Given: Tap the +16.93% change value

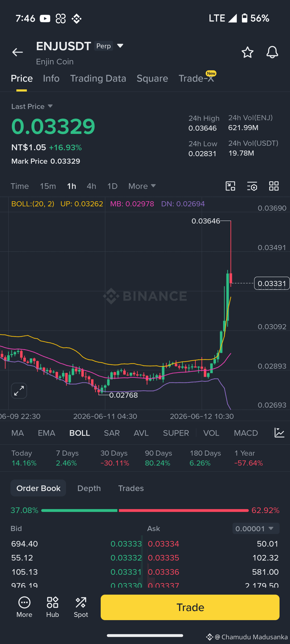Looking at the screenshot, I should click(65, 147).
